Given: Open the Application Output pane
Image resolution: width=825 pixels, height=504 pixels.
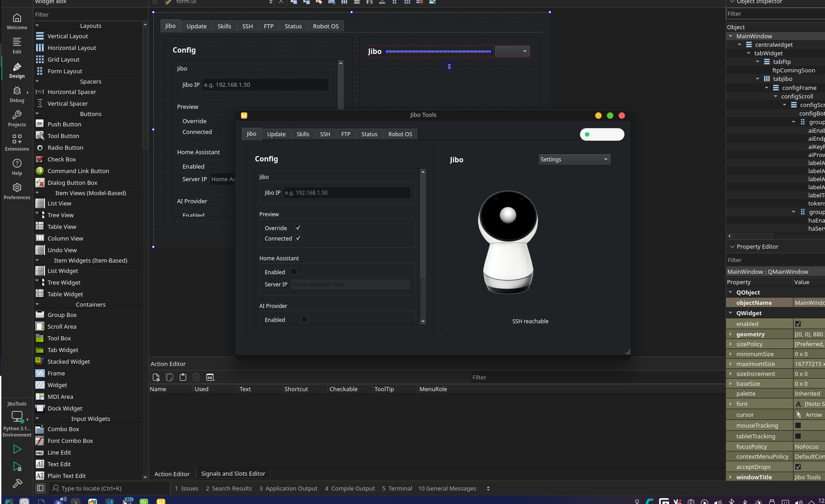Looking at the screenshot, I should tap(288, 488).
